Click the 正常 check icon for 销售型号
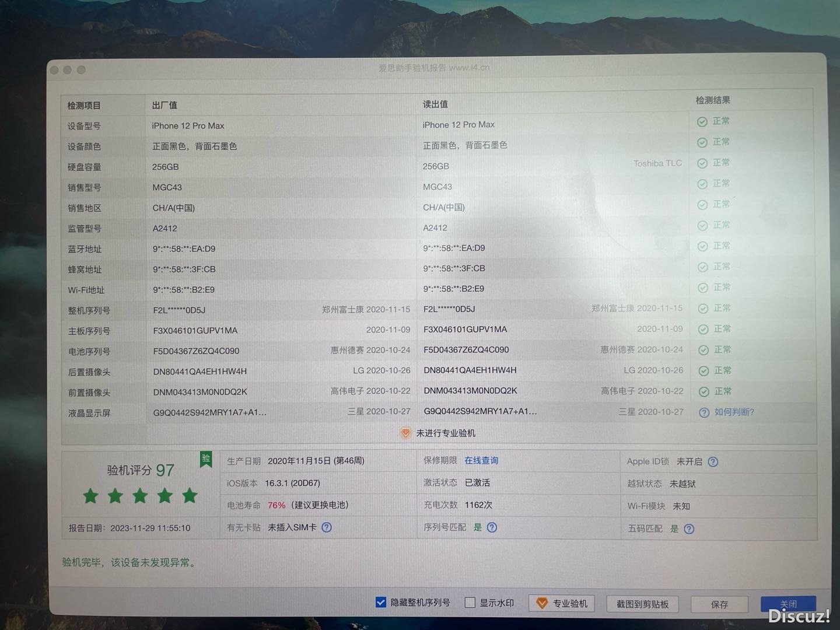The image size is (840, 630). 702,184
